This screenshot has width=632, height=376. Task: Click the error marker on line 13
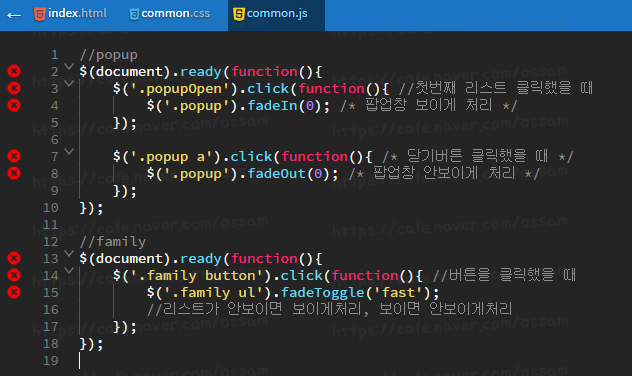(14, 258)
